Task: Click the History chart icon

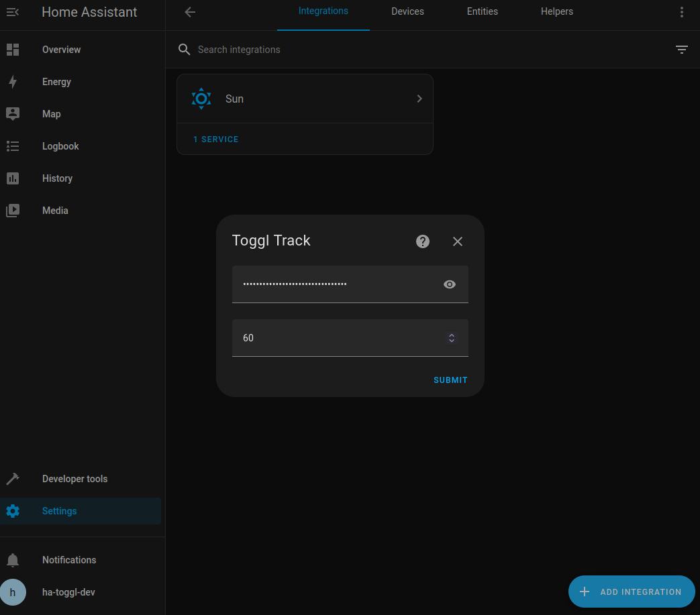Action: (x=13, y=178)
